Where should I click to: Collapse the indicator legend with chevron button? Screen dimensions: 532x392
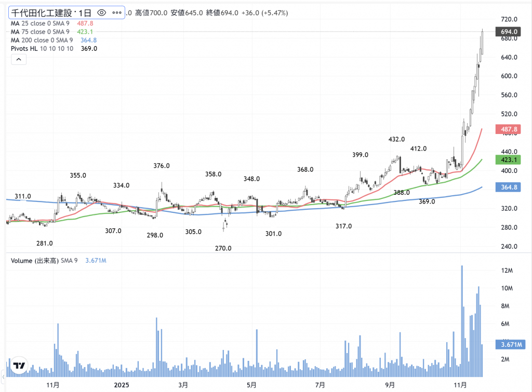point(18,60)
